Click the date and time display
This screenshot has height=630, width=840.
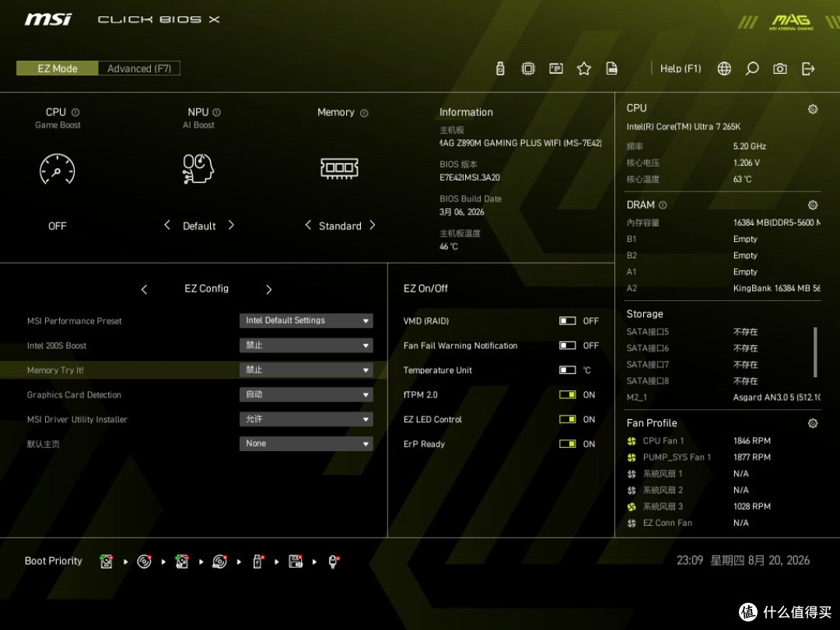tap(743, 560)
